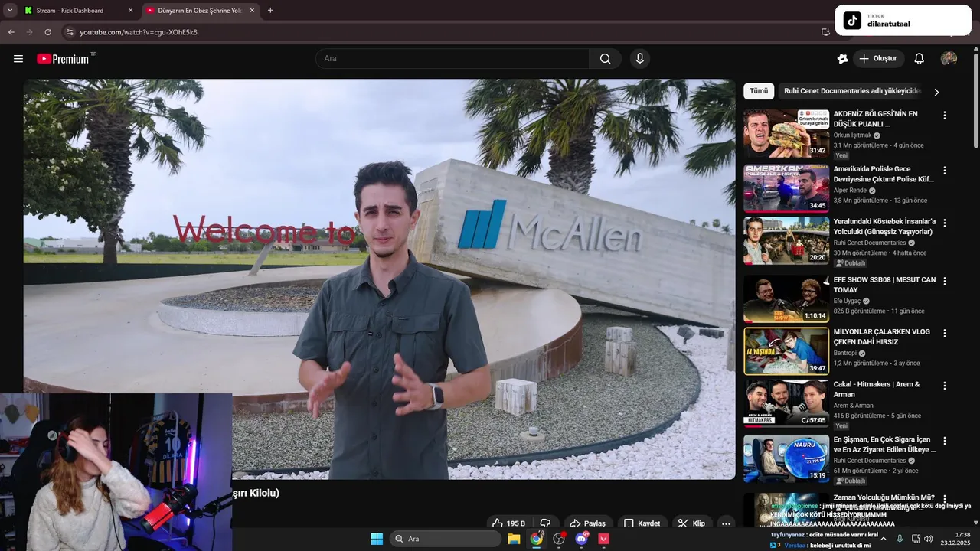Open options menu for Amerika'da Polisle video
980x551 pixels.
pos(944,171)
